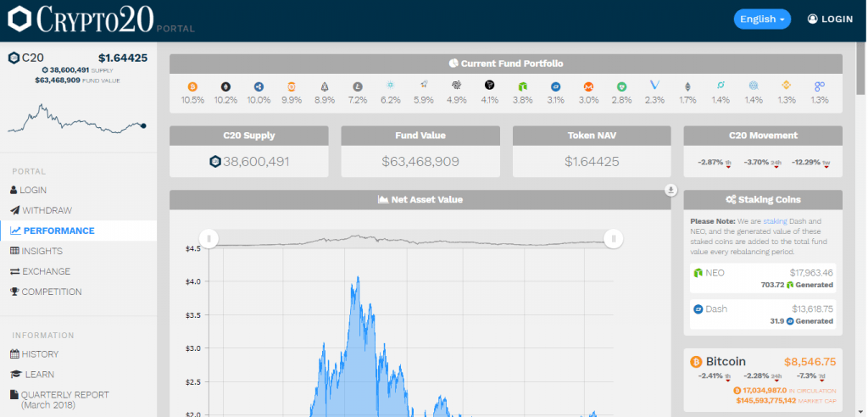This screenshot has height=417, width=868.
Task: Click the -2.87% 1h C20 movement value
Action: point(711,162)
